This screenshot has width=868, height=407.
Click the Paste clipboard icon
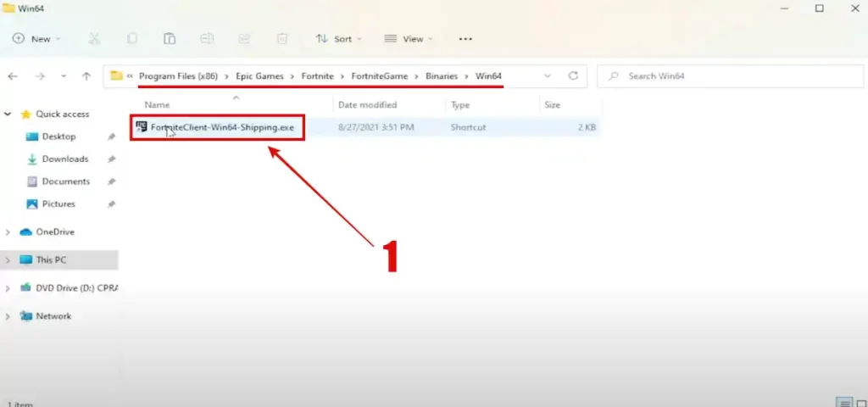(x=170, y=39)
